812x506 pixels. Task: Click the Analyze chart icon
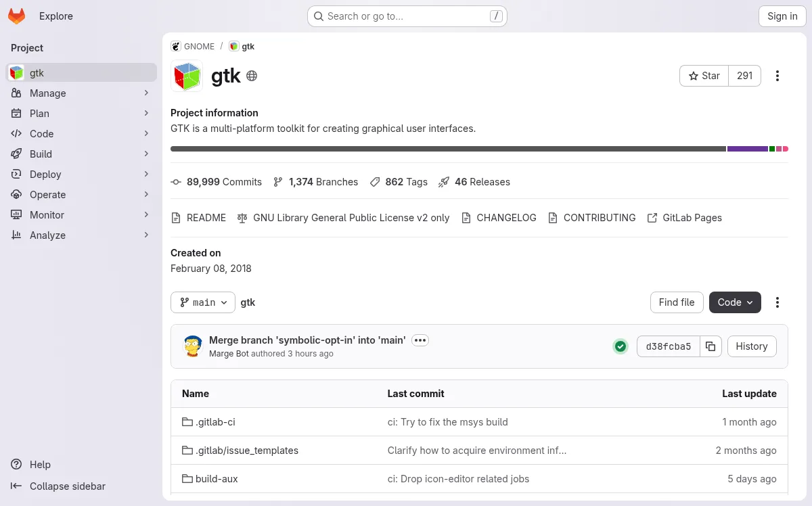click(16, 235)
